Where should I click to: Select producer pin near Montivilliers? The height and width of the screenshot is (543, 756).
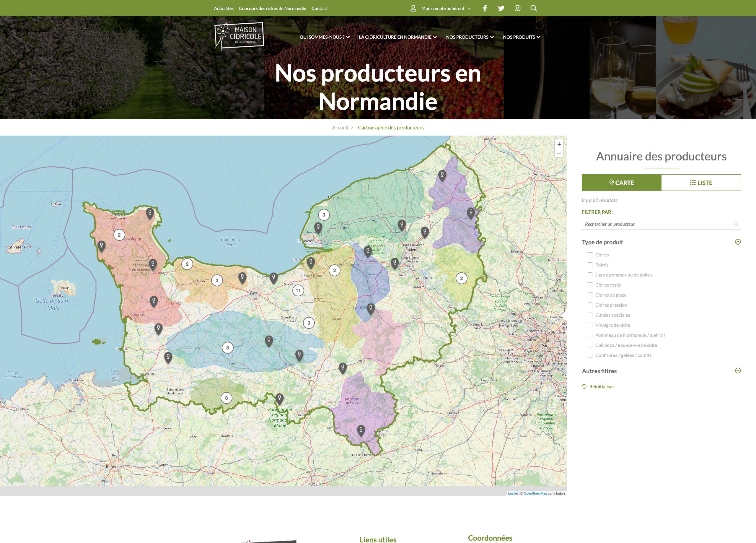coord(318,228)
